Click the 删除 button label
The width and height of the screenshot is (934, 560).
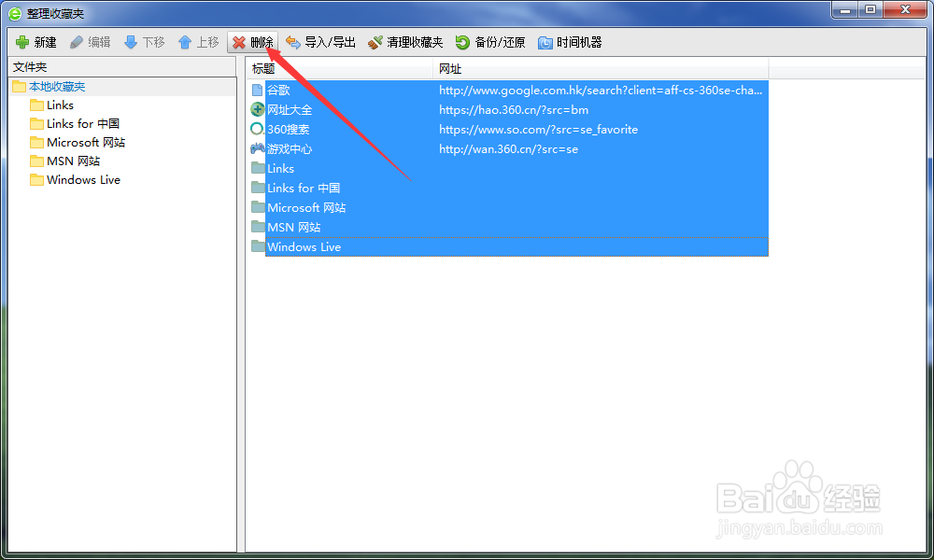tap(262, 42)
